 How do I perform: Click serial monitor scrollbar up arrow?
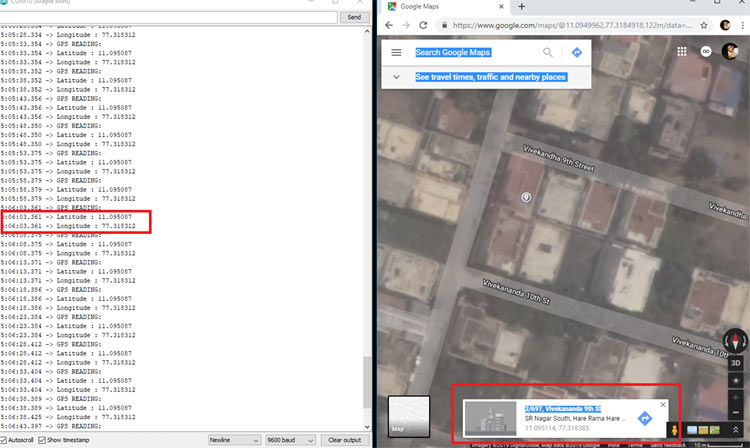coord(367,31)
